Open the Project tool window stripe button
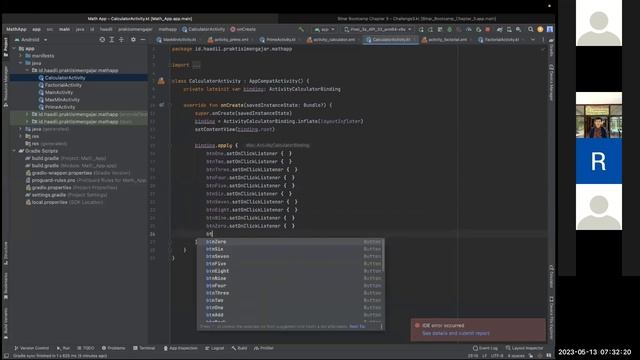The image size is (640, 360). (6, 47)
